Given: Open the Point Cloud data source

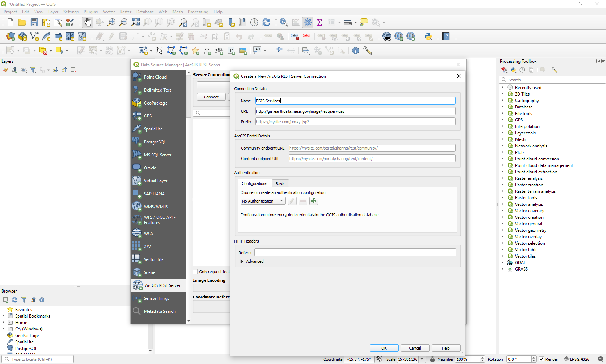Looking at the screenshot, I should point(155,77).
